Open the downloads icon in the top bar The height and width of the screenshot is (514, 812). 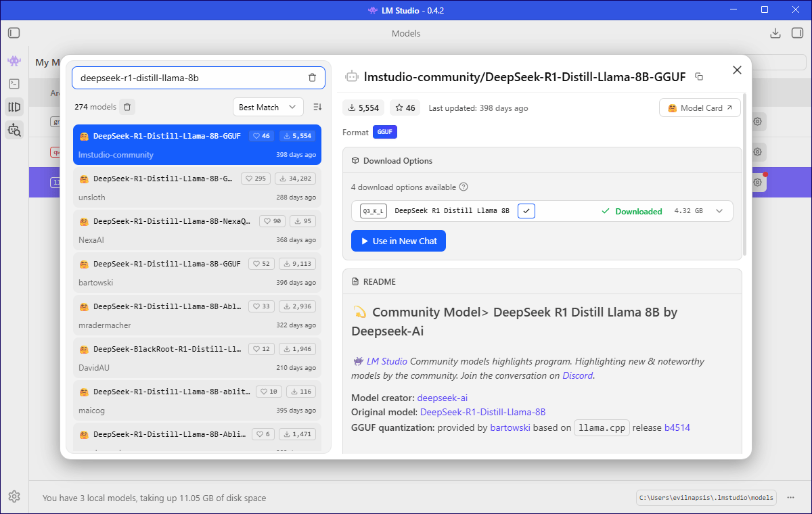(x=775, y=32)
